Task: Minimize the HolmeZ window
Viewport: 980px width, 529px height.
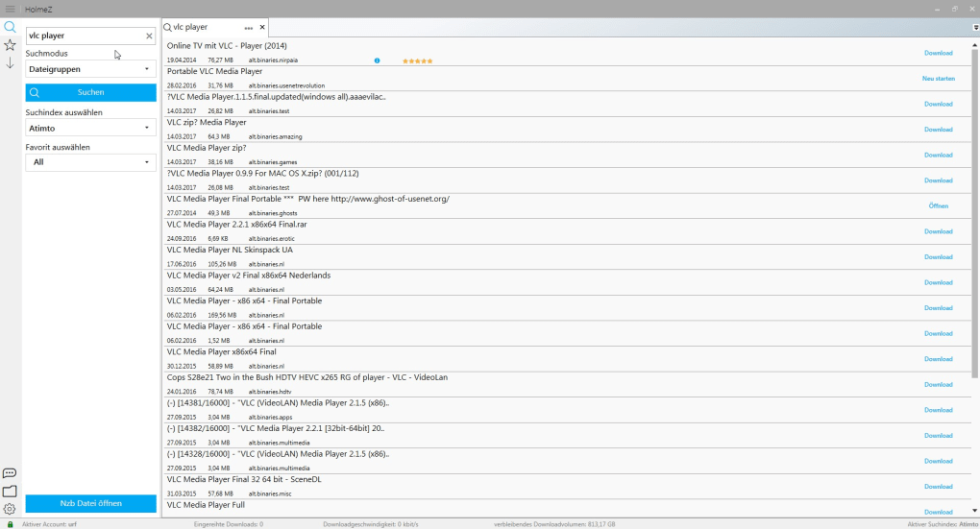Action: pyautogui.click(x=938, y=9)
